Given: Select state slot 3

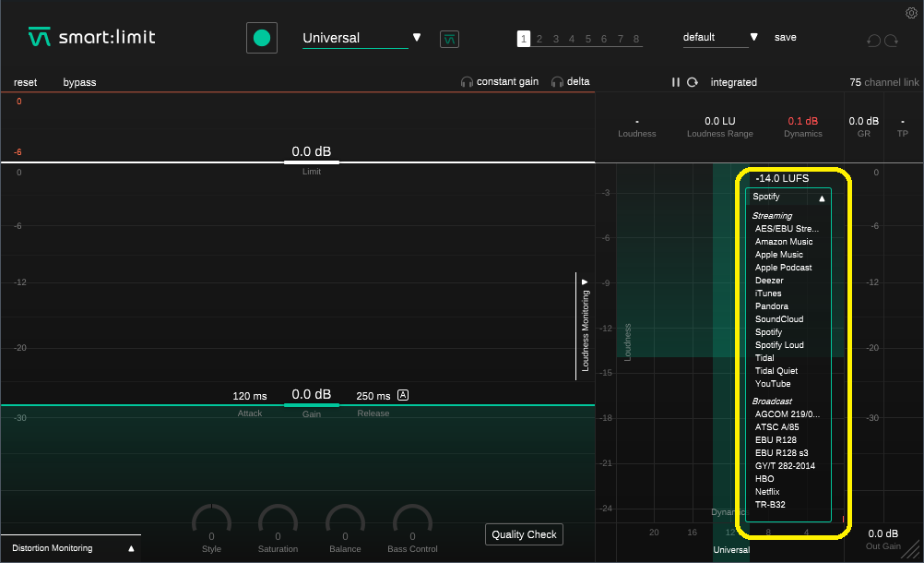Looking at the screenshot, I should (556, 39).
